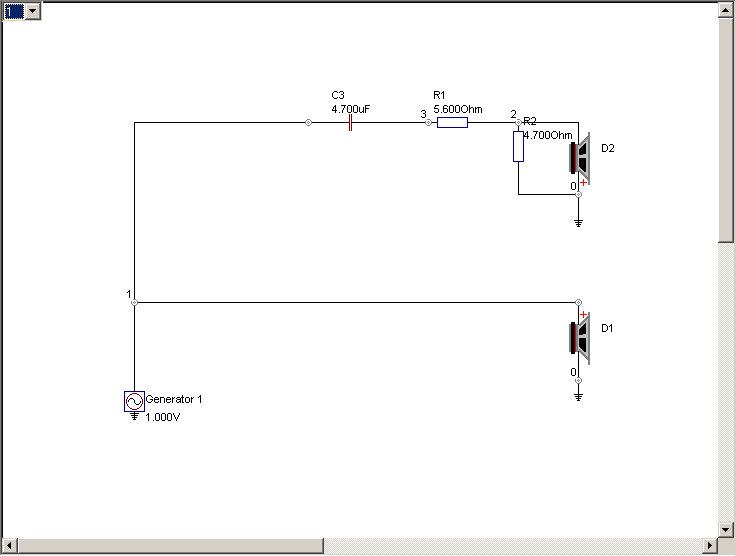Click the Generator 1 label
Viewport: 736px width, 556px height.
(174, 399)
